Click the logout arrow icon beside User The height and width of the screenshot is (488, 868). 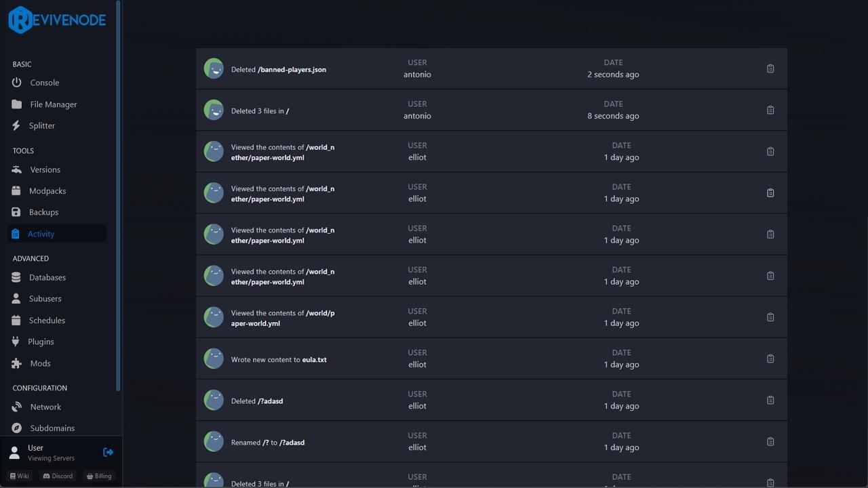[108, 452]
